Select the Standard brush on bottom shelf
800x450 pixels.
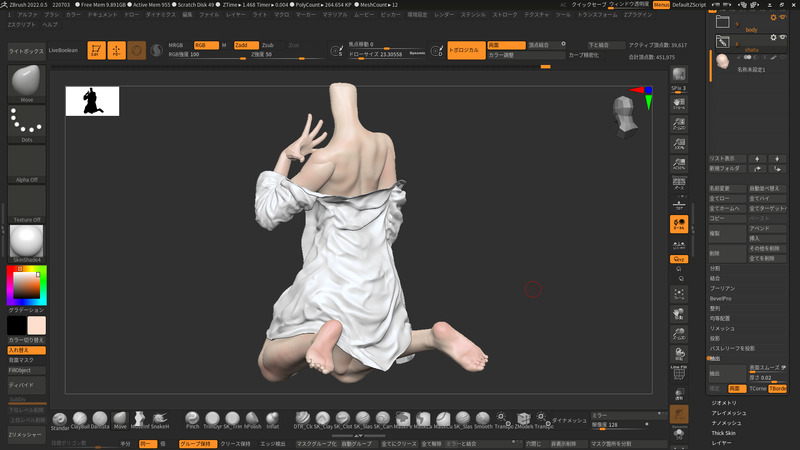[x=61, y=418]
